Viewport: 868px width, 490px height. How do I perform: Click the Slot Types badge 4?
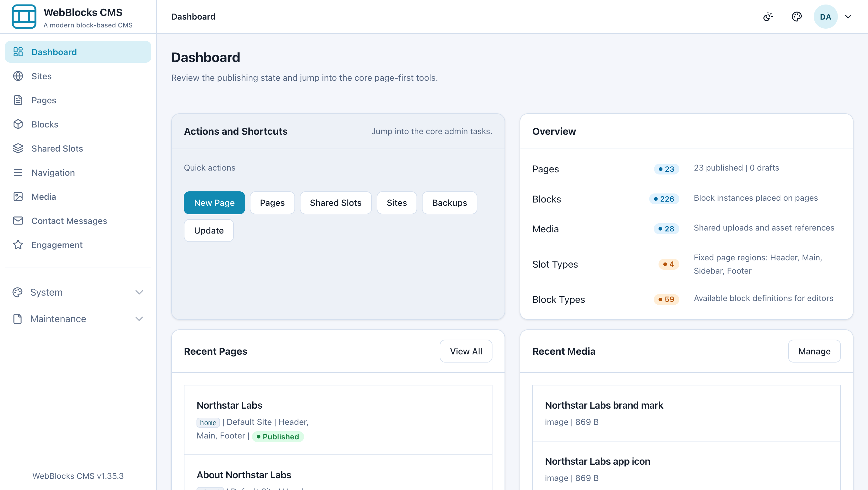(668, 264)
